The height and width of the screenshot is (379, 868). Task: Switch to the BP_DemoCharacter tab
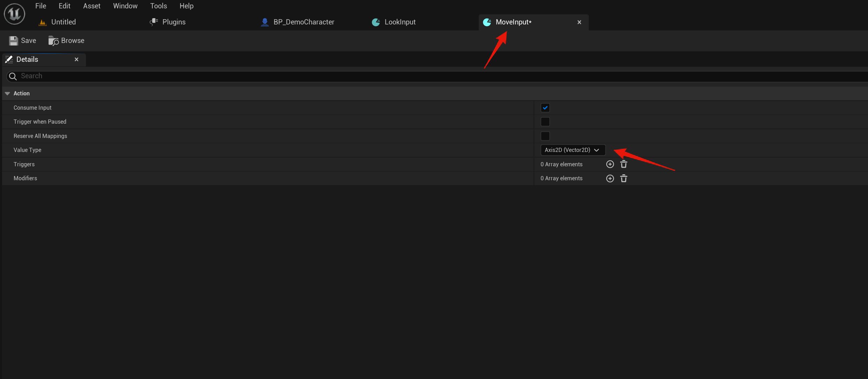click(x=303, y=22)
